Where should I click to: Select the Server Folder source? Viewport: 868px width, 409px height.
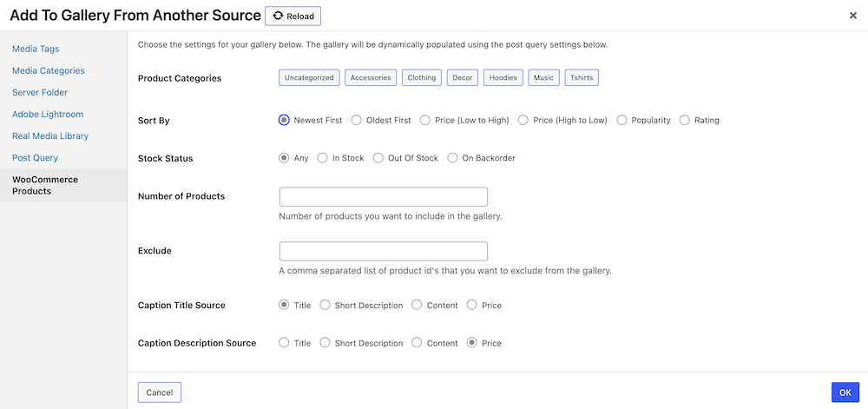[x=40, y=92]
